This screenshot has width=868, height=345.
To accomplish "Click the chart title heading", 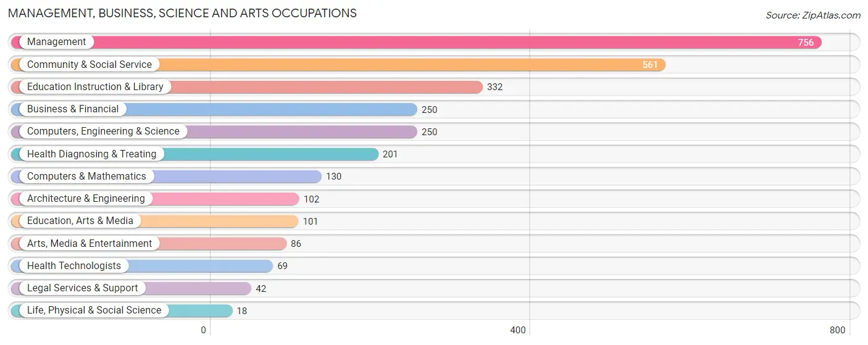I will 182,13.
